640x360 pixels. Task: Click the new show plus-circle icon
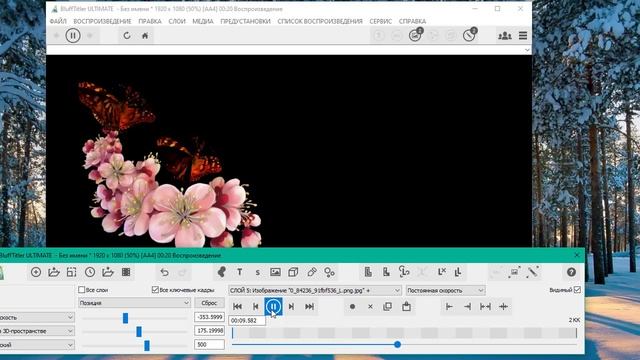pos(36,272)
